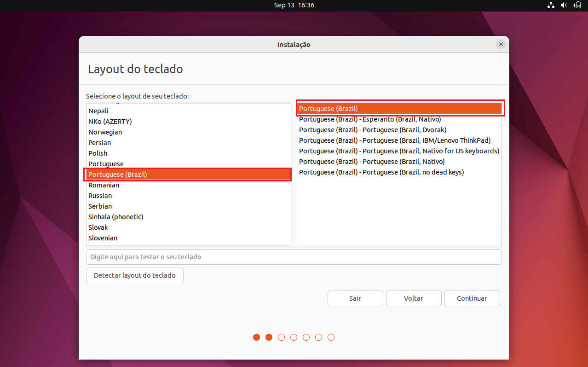Screen dimensions: 588x367
Task: Click the Continuar button
Action: tap(472, 298)
